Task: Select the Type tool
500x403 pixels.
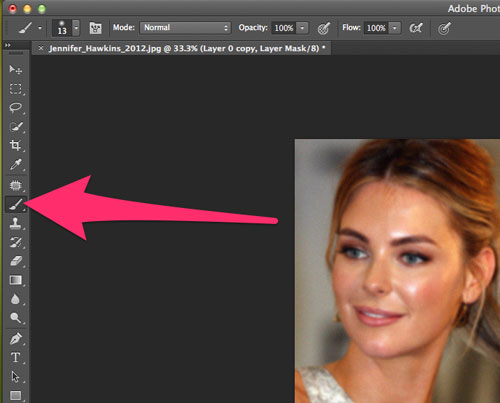Action: [x=15, y=357]
